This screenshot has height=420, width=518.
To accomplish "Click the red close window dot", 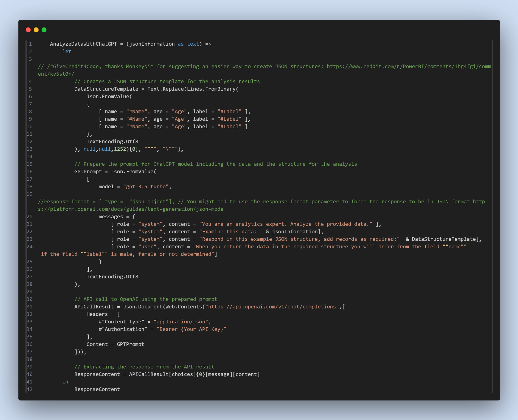I will [28, 30].
